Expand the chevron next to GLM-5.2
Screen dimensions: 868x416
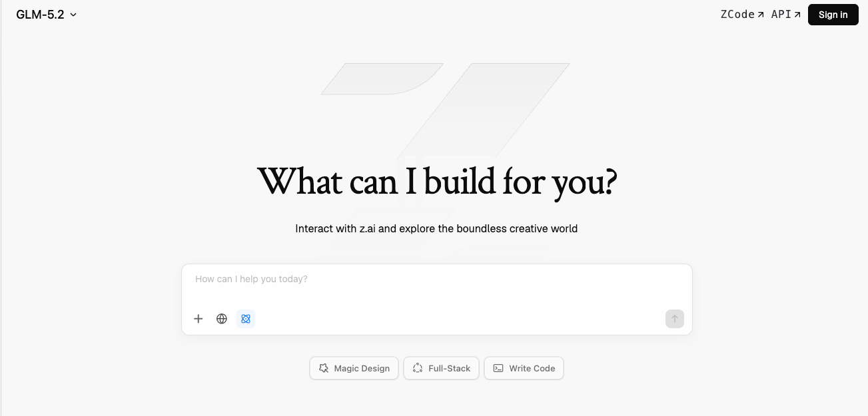pos(73,15)
